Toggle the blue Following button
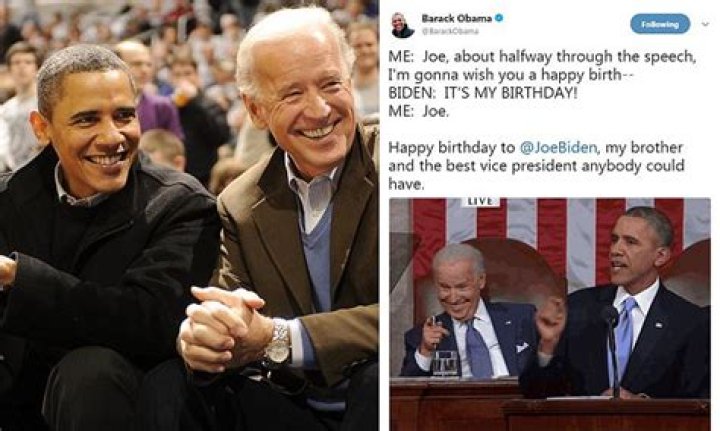Image resolution: width=720 pixels, height=431 pixels. coord(660,24)
